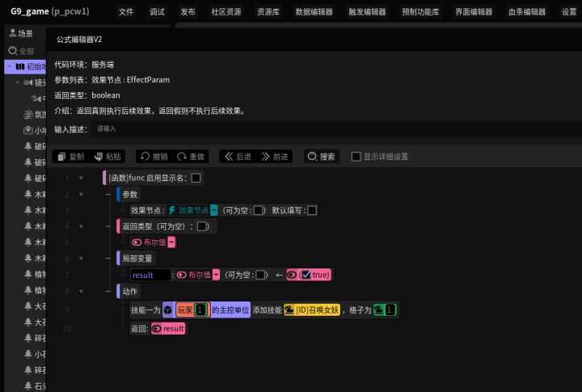Toggle 可为空 checkbox on result row

(260, 275)
